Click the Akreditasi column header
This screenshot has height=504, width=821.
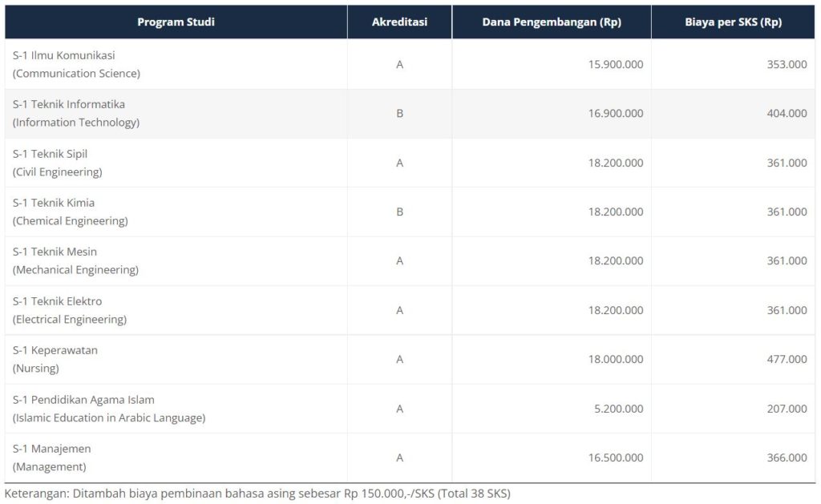pos(399,22)
